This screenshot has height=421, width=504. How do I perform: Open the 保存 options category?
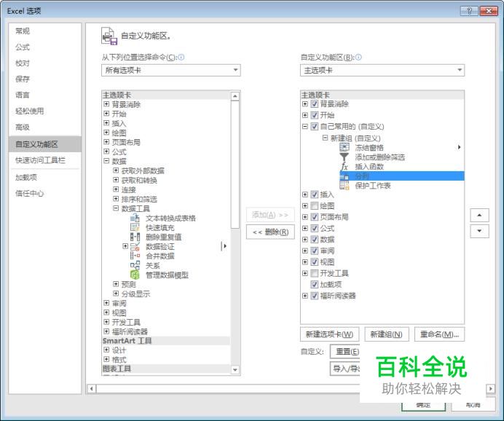tap(44, 79)
